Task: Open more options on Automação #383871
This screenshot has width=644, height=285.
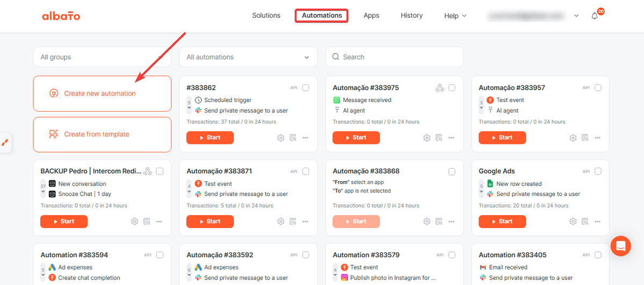Action: pyautogui.click(x=305, y=221)
